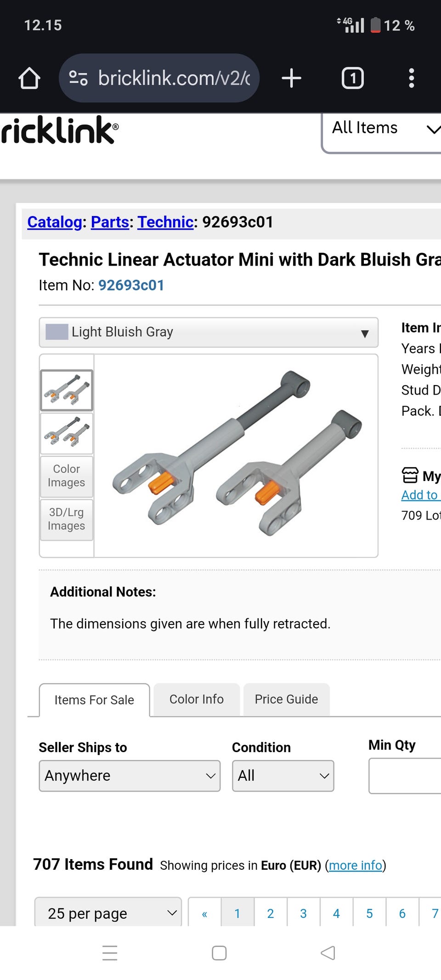Tap the Android back navigation icon
Viewport: 441px width, 980px height.
328,953
